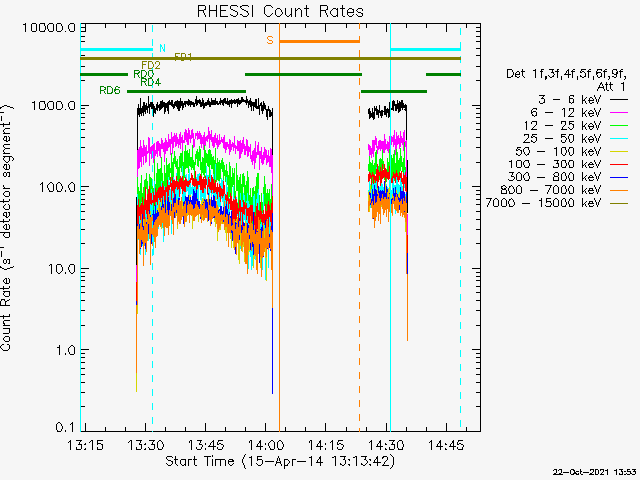Click the RD0 flag label
Image resolution: width=640 pixels, height=480 pixels.
click(144, 74)
